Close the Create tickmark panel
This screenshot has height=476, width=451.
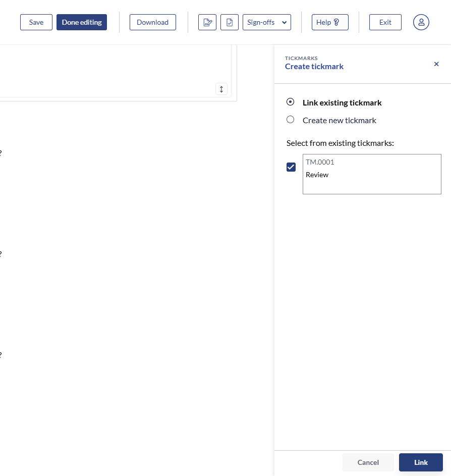436,64
